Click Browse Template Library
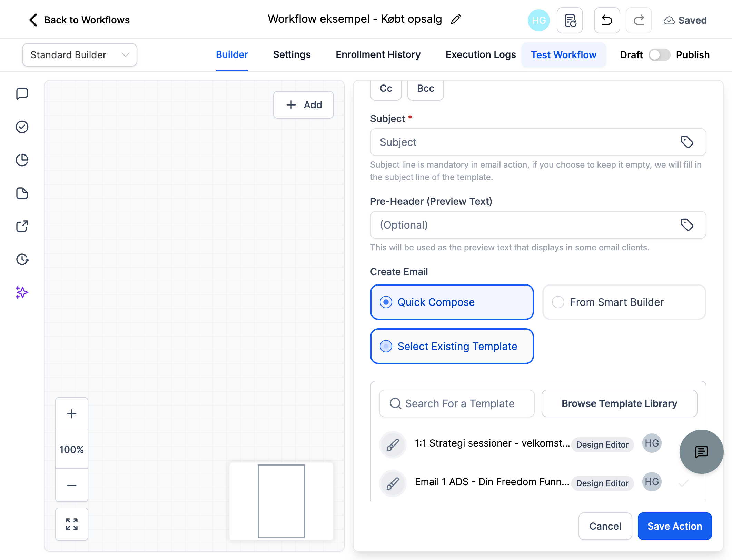 620,403
